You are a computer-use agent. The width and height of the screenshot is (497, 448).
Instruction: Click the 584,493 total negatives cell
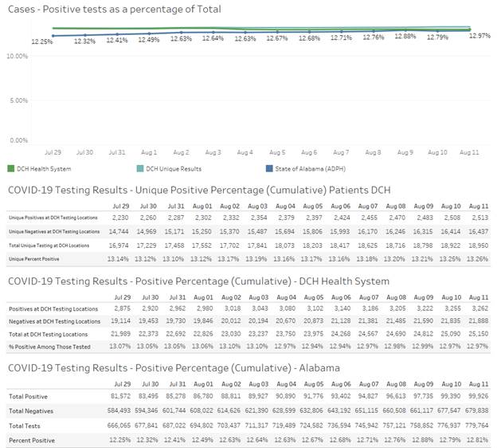click(119, 411)
